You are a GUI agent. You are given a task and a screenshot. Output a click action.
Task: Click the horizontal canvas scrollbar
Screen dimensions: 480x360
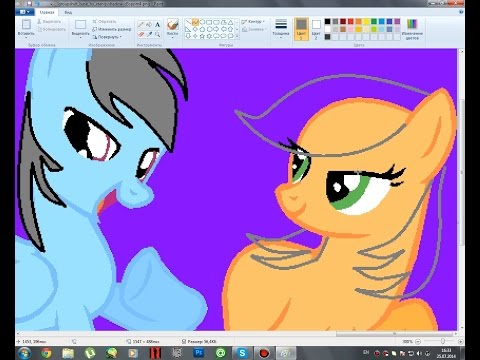tap(394, 333)
